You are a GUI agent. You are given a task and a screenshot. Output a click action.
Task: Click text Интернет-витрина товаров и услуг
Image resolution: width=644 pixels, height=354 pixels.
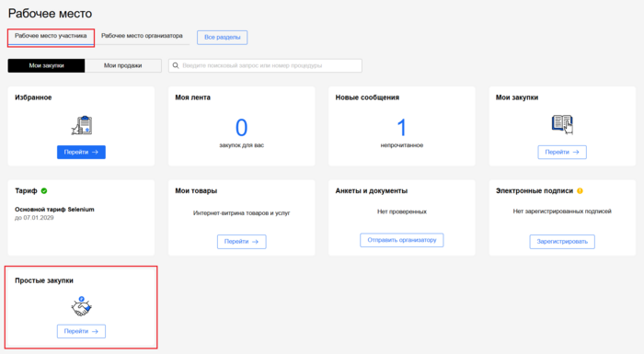pos(241,213)
